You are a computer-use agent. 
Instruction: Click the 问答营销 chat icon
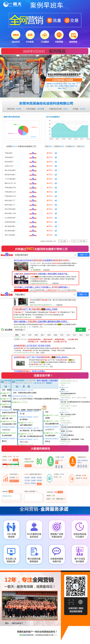tap(59, 35)
